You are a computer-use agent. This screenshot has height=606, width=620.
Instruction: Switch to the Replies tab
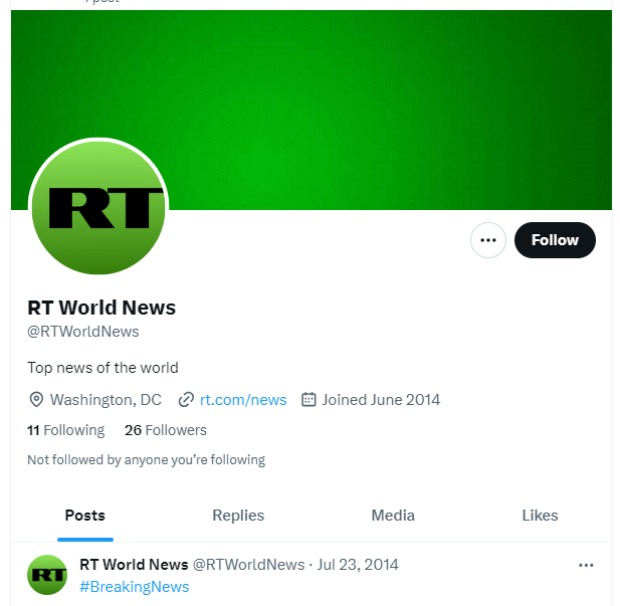[x=238, y=515]
